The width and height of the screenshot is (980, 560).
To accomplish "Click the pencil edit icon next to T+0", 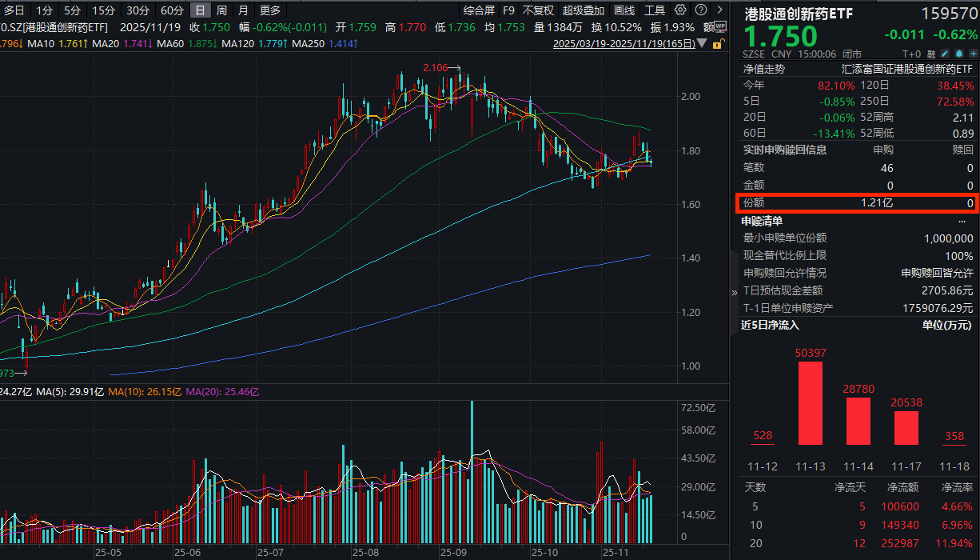I will click(x=945, y=53).
